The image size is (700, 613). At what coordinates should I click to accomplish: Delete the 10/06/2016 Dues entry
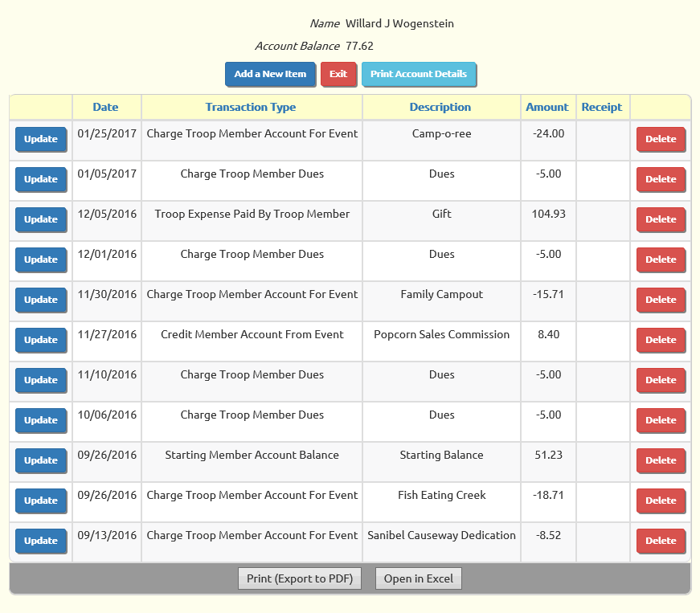pos(661,420)
